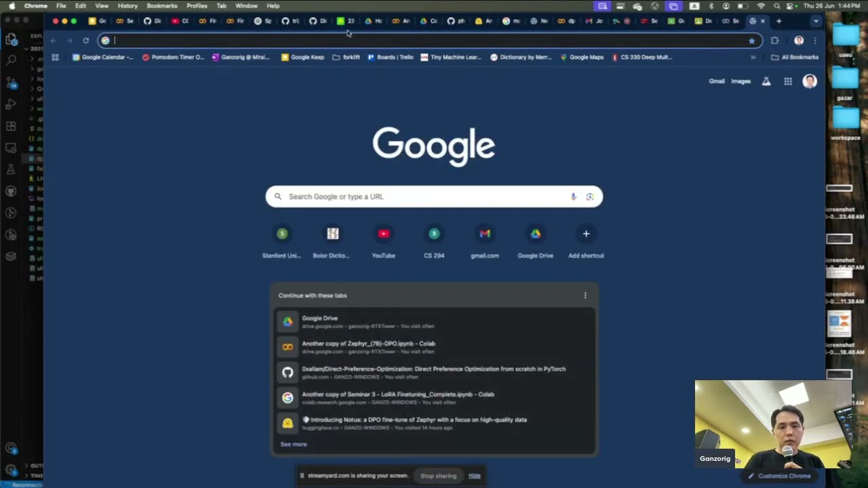868x488 pixels.
Task: Click the Google search box
Action: [434, 197]
